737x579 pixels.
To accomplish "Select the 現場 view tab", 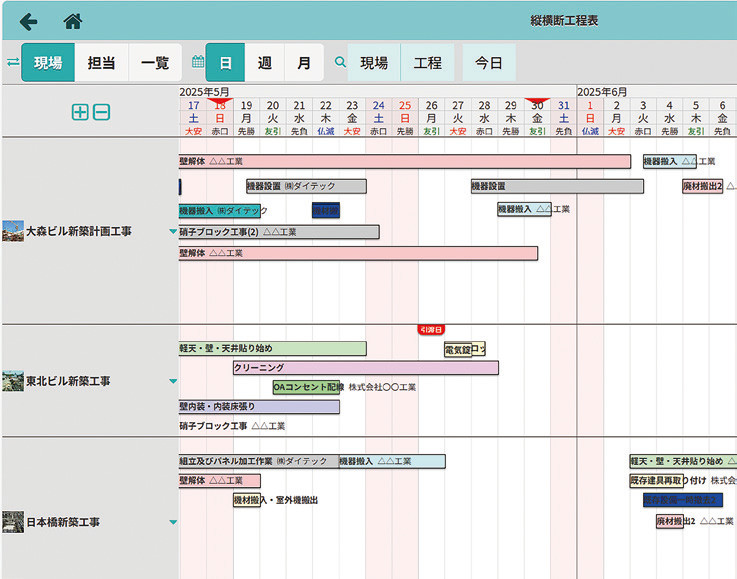I will (x=48, y=63).
